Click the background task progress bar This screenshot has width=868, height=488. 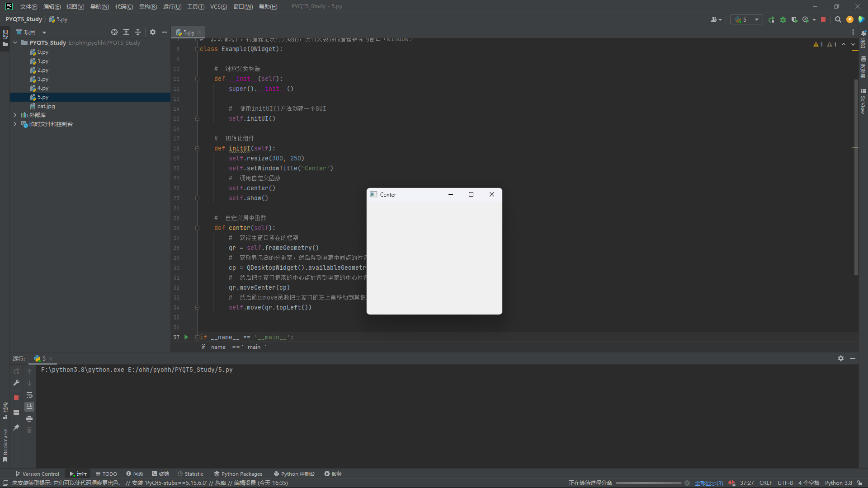(648, 483)
